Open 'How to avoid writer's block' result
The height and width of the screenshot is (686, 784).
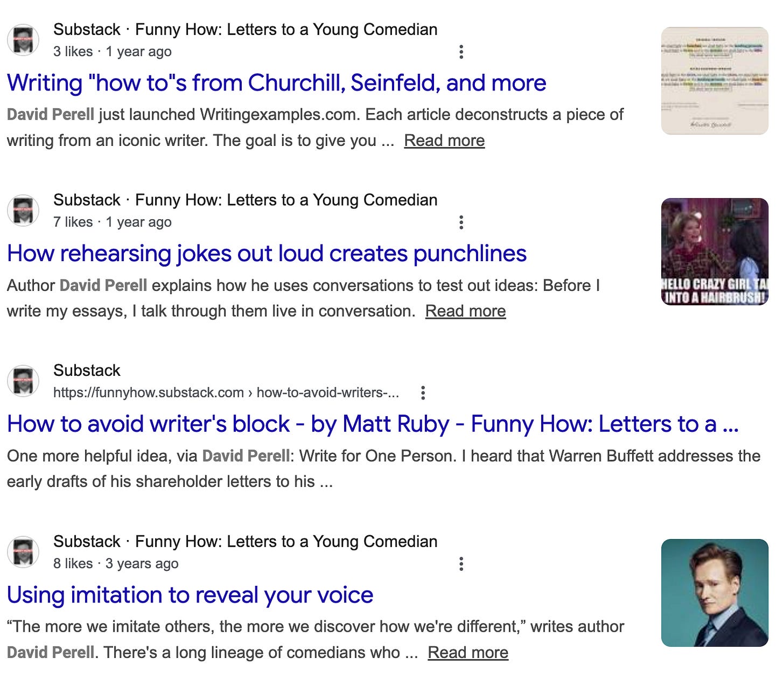(x=373, y=424)
